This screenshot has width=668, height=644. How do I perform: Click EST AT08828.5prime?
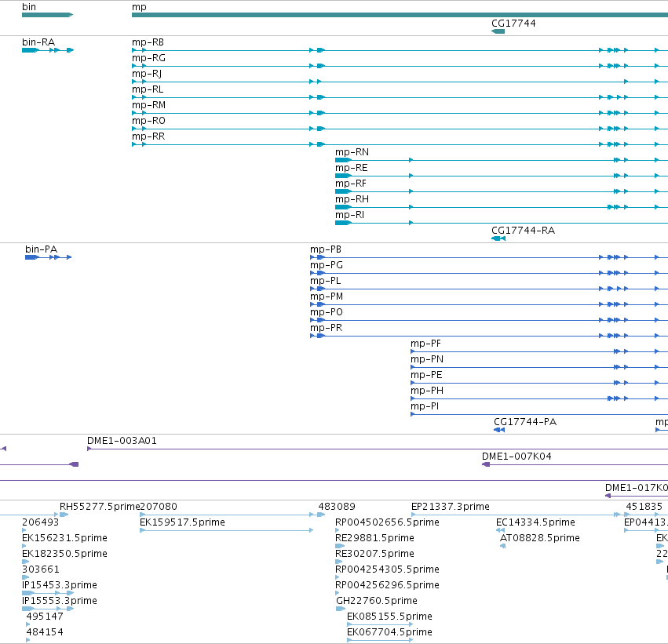pos(502,546)
